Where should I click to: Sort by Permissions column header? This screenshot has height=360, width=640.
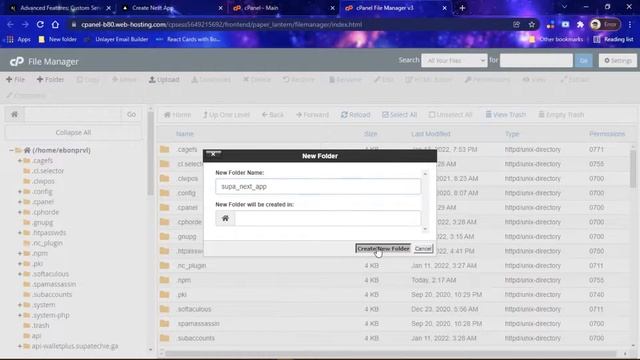pyautogui.click(x=607, y=134)
